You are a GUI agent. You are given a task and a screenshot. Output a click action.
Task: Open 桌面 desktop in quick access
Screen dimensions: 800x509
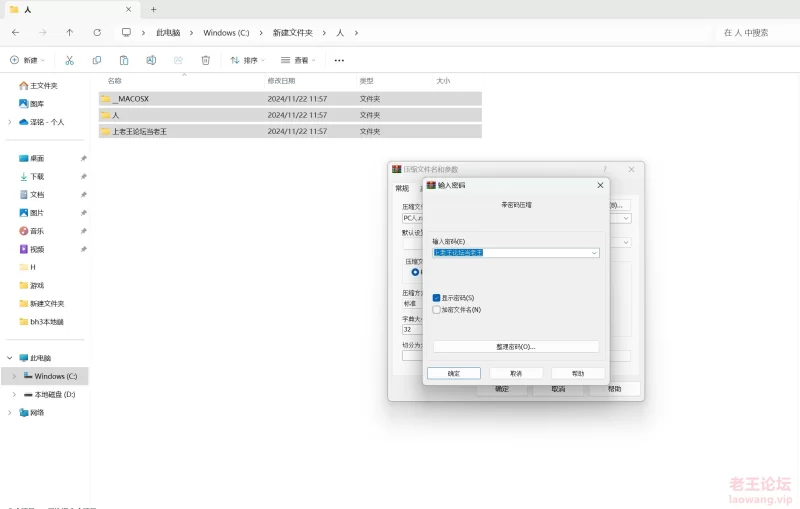[x=32, y=158]
